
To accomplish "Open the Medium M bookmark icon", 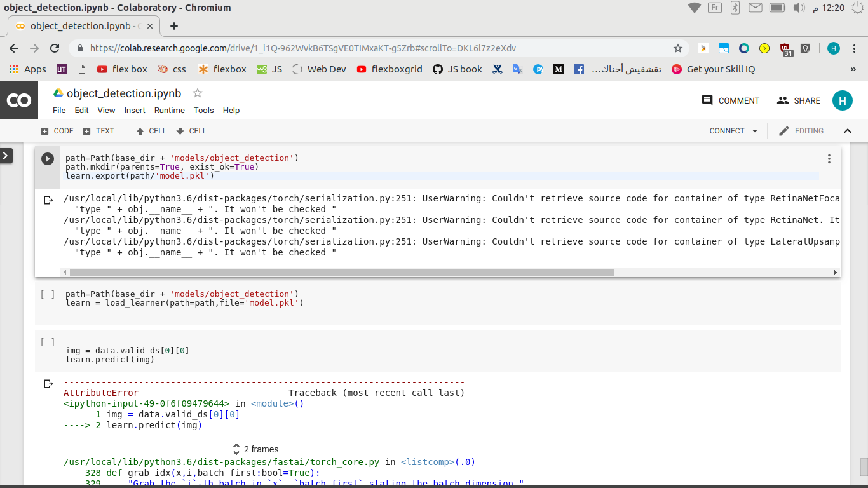I will (x=559, y=69).
